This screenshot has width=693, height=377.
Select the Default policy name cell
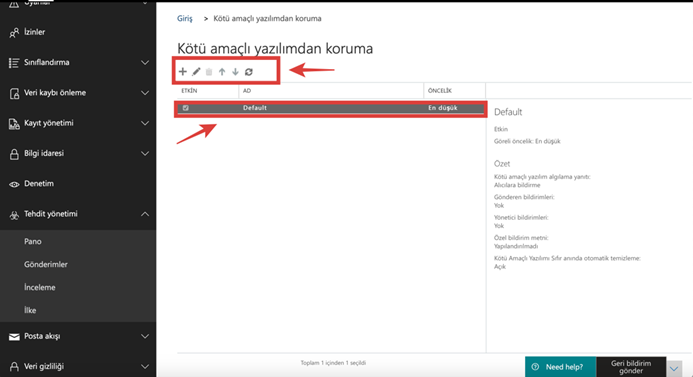pyautogui.click(x=255, y=108)
